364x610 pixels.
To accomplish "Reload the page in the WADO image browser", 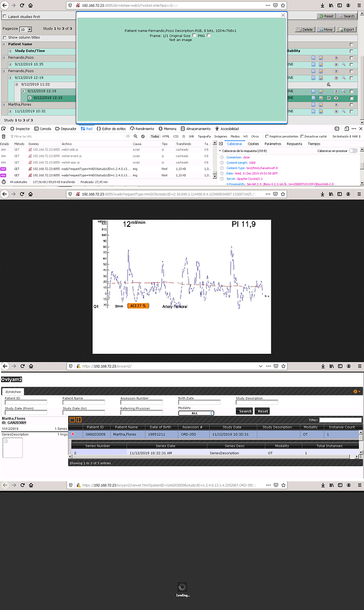I will pos(22,194).
